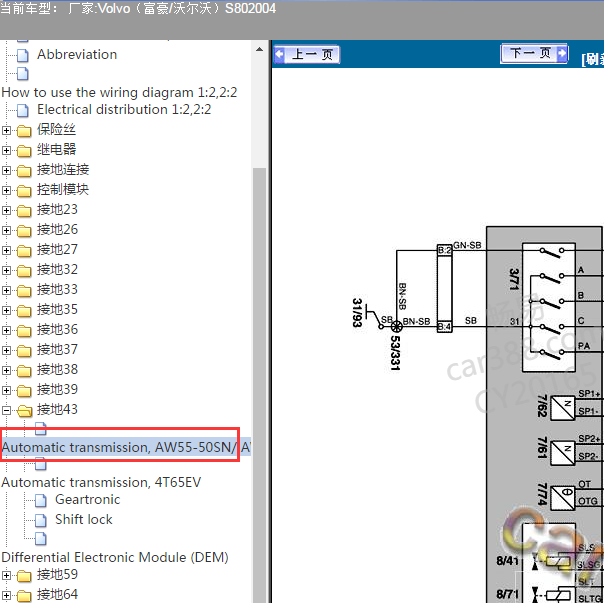Expand the 保险丝 folder
The image size is (604, 603).
6,131
